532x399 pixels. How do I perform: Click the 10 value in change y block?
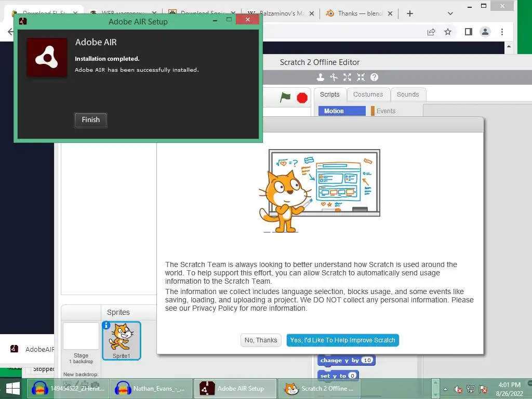click(367, 361)
